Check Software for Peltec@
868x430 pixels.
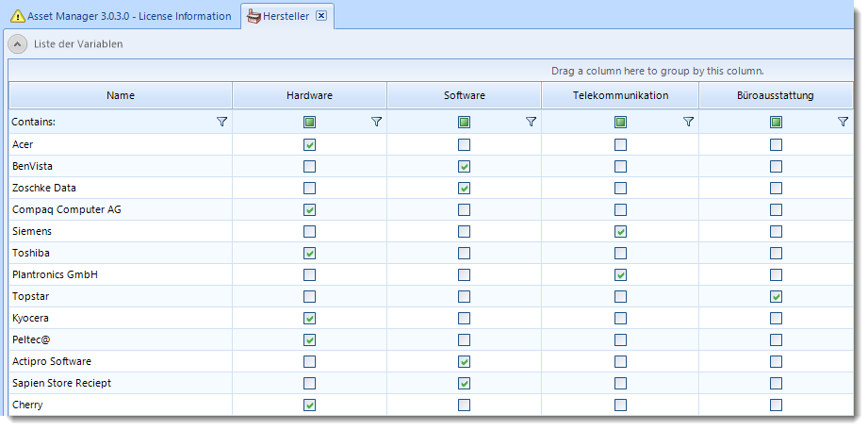[x=464, y=339]
